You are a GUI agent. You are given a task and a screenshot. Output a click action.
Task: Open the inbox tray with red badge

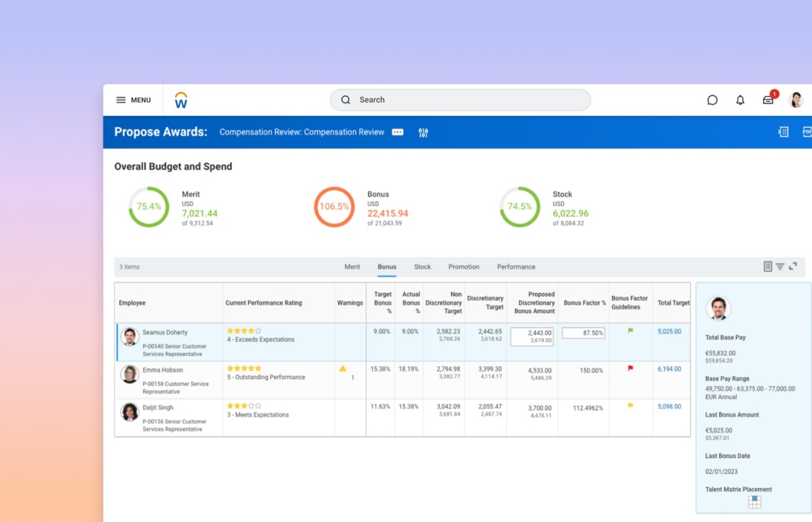768,100
